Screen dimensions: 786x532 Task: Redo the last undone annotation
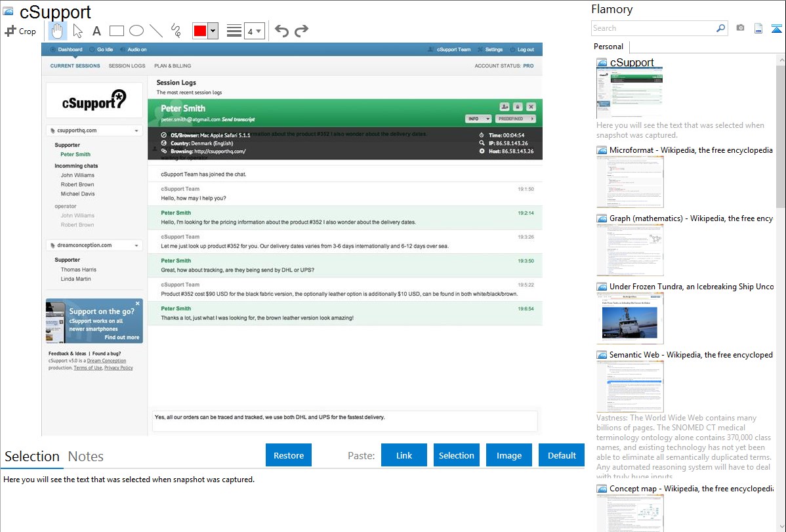pyautogui.click(x=301, y=31)
